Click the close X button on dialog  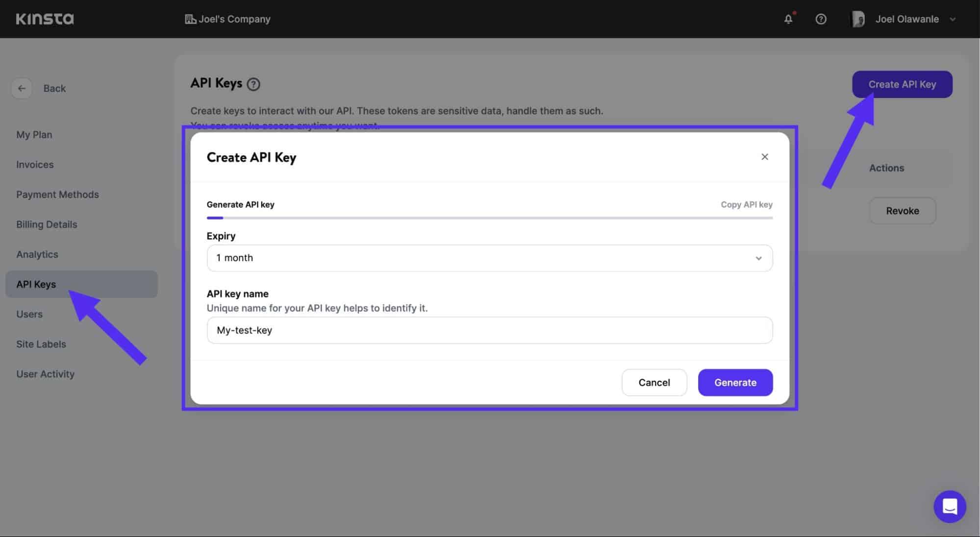[x=765, y=157]
